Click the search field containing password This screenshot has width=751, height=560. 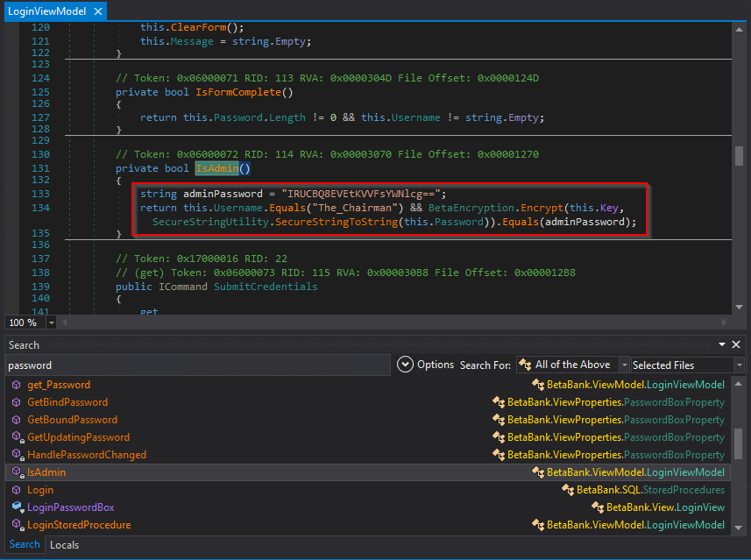[x=197, y=365]
